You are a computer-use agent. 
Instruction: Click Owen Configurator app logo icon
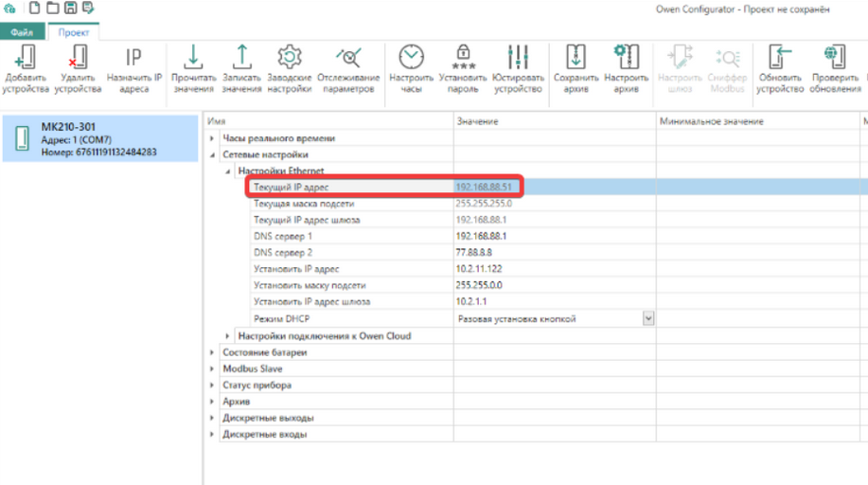click(9, 9)
